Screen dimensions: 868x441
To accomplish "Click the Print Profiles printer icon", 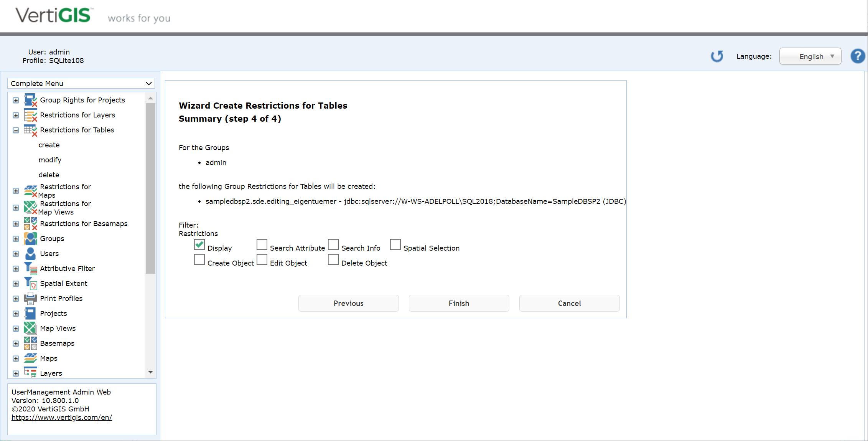I will point(30,298).
